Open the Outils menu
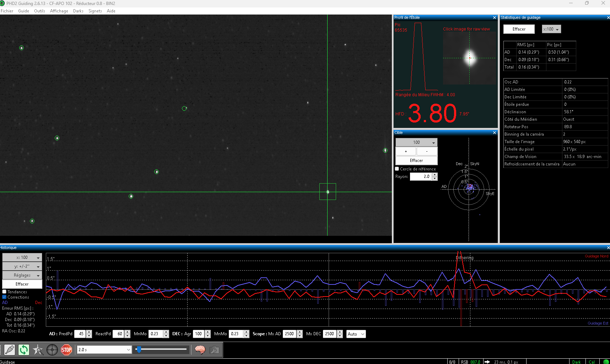 39,11
